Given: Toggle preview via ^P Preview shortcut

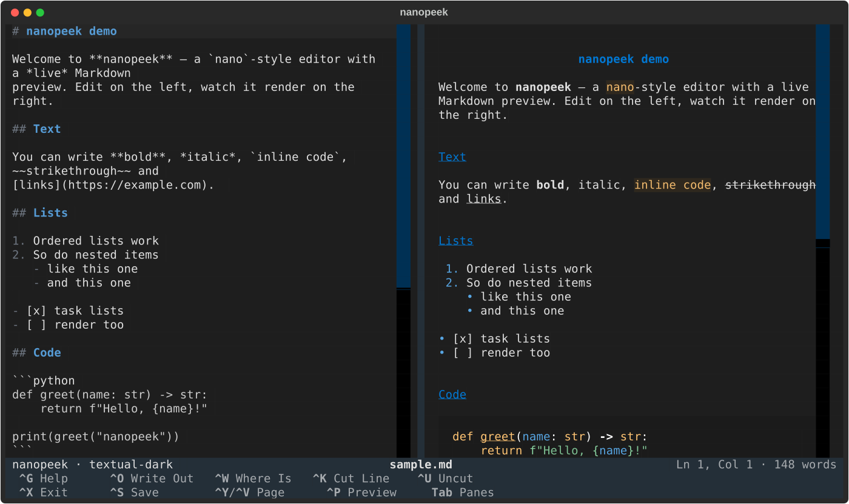Looking at the screenshot, I should (x=361, y=492).
